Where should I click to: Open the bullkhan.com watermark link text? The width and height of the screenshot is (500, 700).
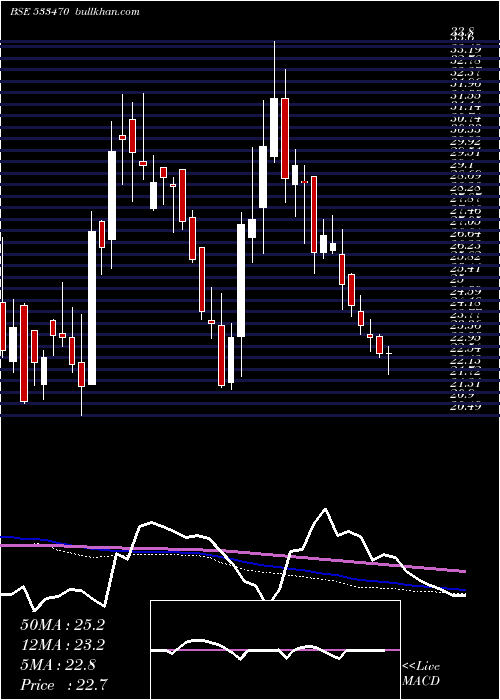click(106, 12)
